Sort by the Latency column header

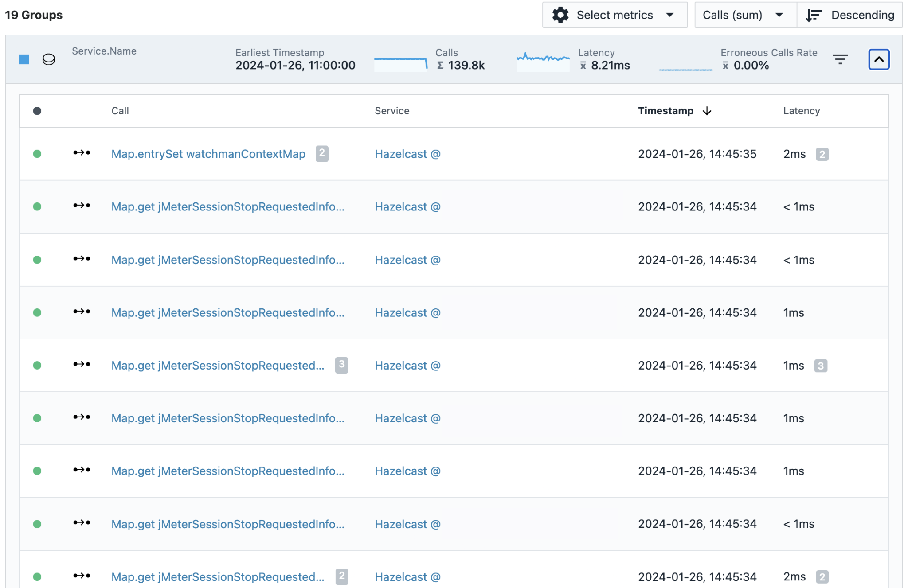tap(801, 111)
